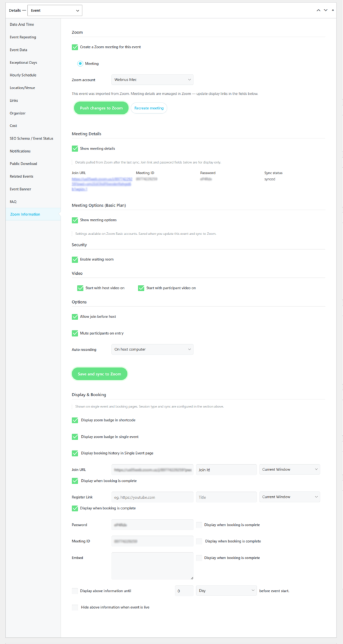Open the Details Event type dropdown
Image resolution: width=343 pixels, height=644 pixels.
pos(55,10)
